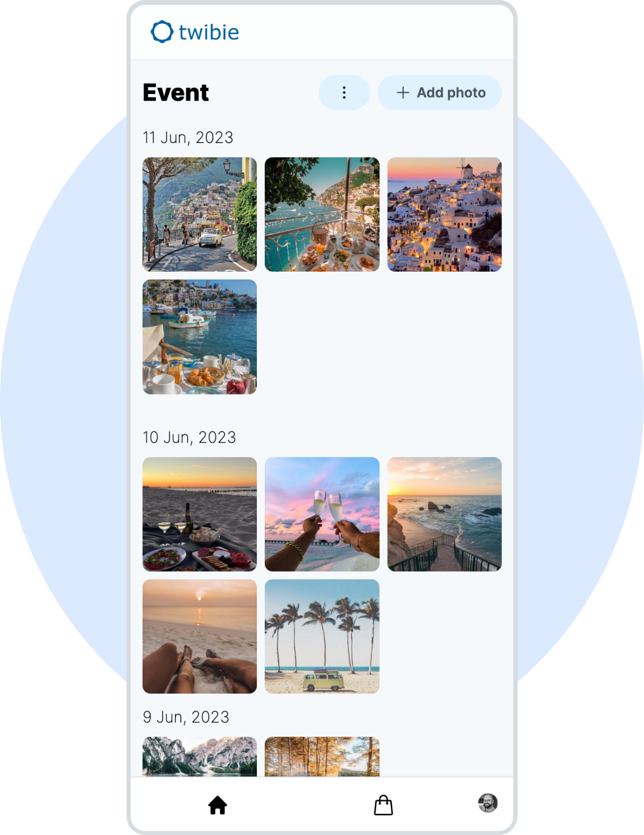Open the legs on sand sunset photo
Image resolution: width=644 pixels, height=835 pixels.
pyautogui.click(x=200, y=637)
